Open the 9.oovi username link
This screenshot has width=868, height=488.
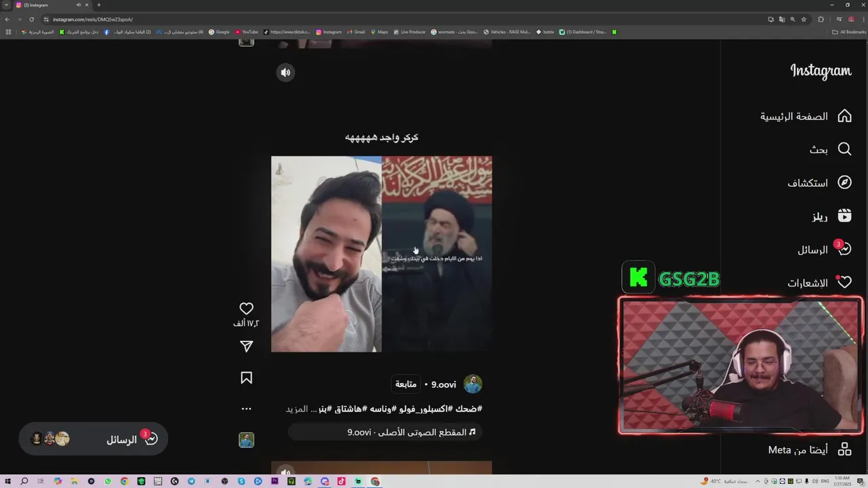click(x=443, y=384)
